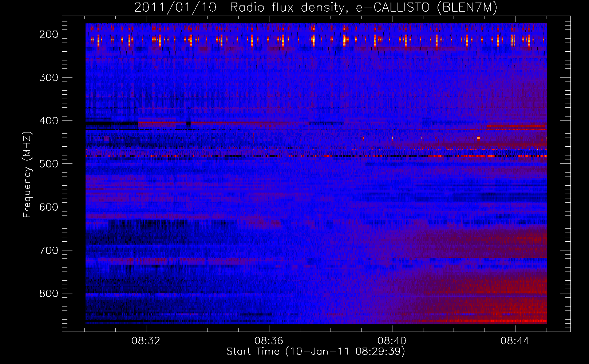
Task: Click the 08:32 time tick label
Action: pos(146,341)
